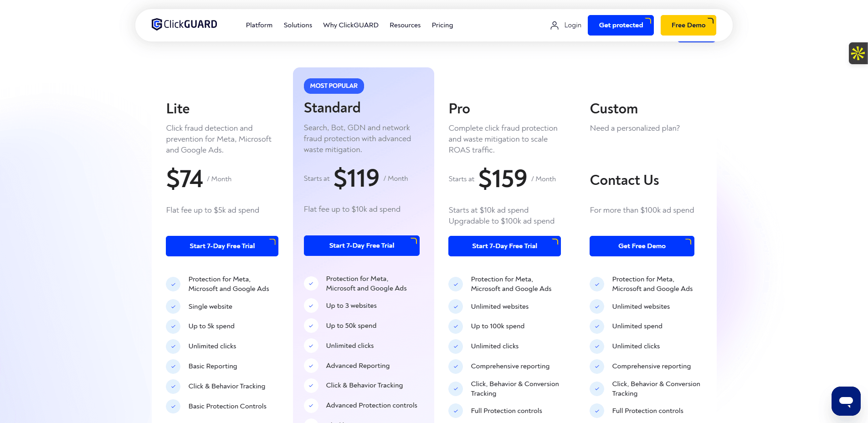Start the Lite plan 7-day free trial
The height and width of the screenshot is (423, 868).
coord(222,246)
